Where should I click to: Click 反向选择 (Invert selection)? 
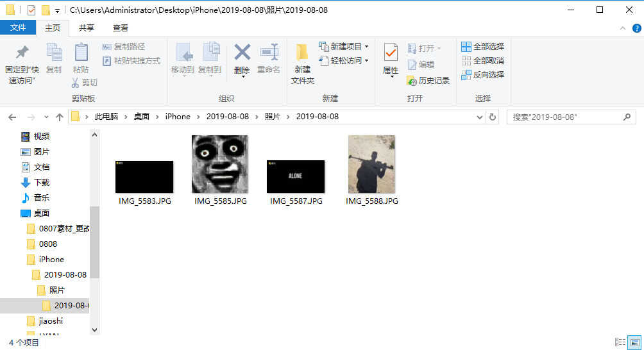(482, 74)
